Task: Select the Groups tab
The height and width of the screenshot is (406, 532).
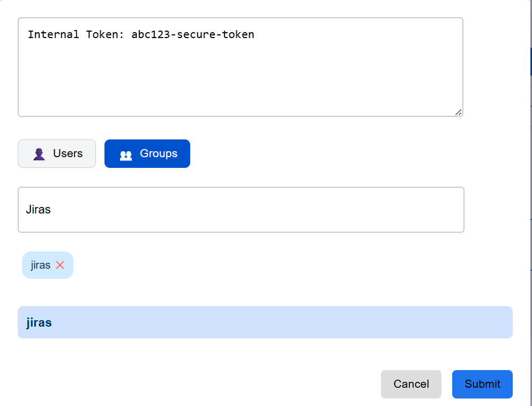Action: click(x=147, y=154)
